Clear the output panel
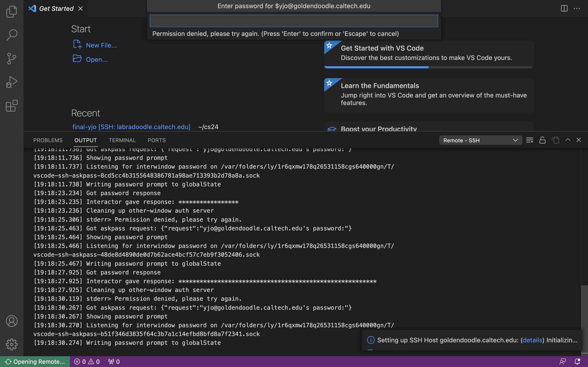588x367 pixels. click(x=529, y=140)
